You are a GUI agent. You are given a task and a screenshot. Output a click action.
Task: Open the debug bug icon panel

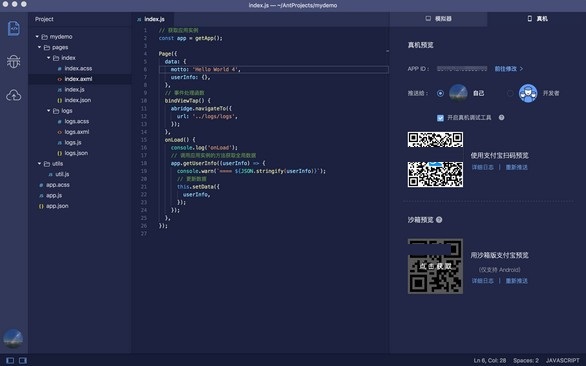(x=13, y=62)
